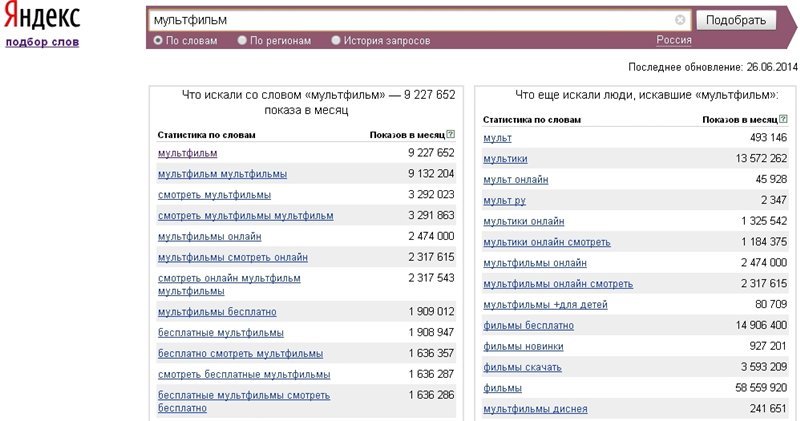
Task: Open the фильмы скачать link
Action: pyautogui.click(x=522, y=367)
